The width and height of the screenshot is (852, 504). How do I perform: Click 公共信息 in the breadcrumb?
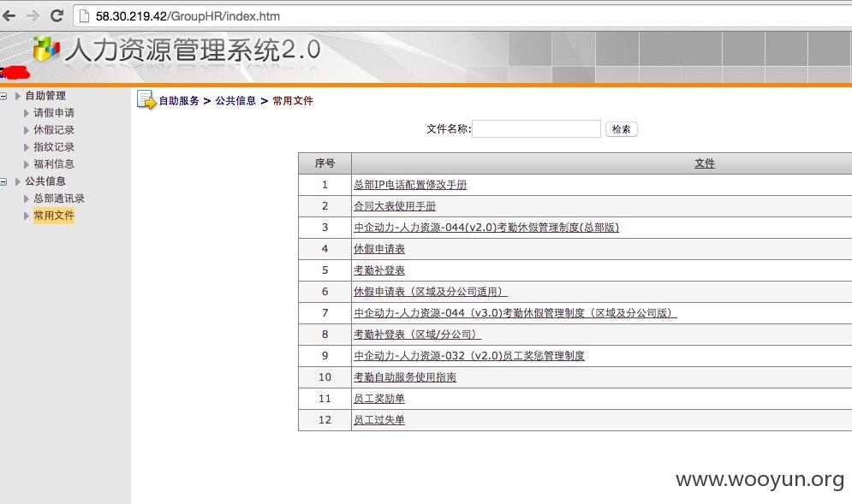tap(235, 100)
